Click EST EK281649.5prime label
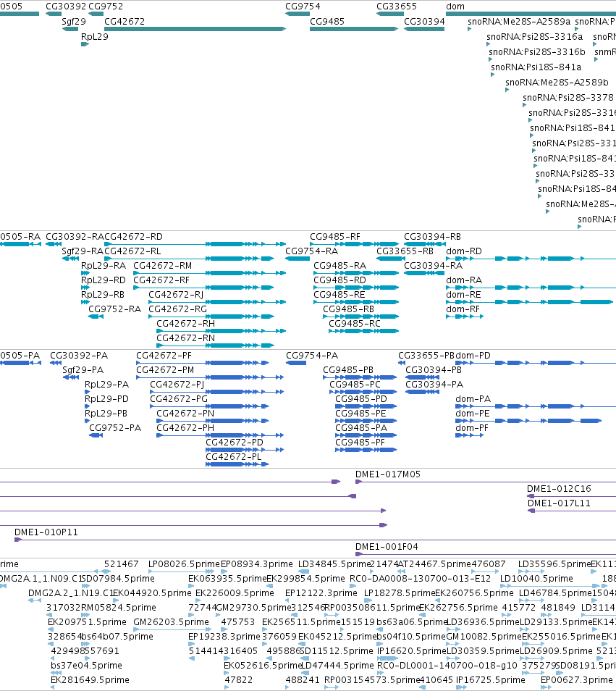This screenshot has height=691, width=616. coord(90,680)
